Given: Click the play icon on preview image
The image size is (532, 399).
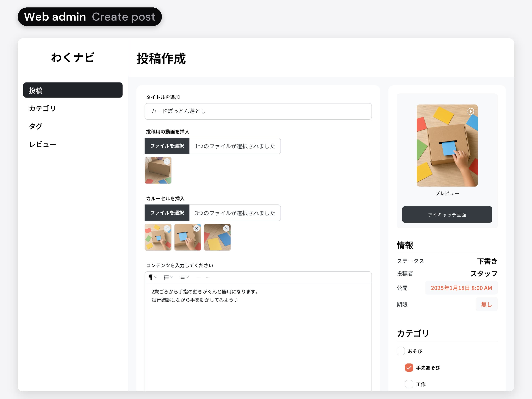Looking at the screenshot, I should tap(471, 111).
